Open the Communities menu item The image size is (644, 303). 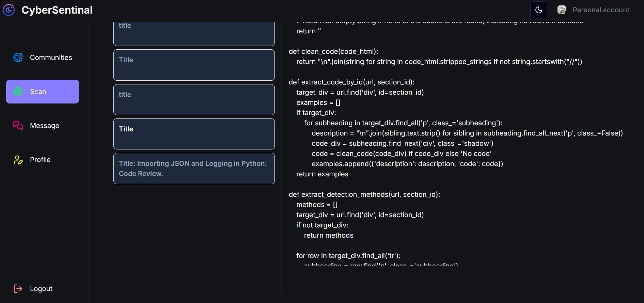[x=51, y=58]
